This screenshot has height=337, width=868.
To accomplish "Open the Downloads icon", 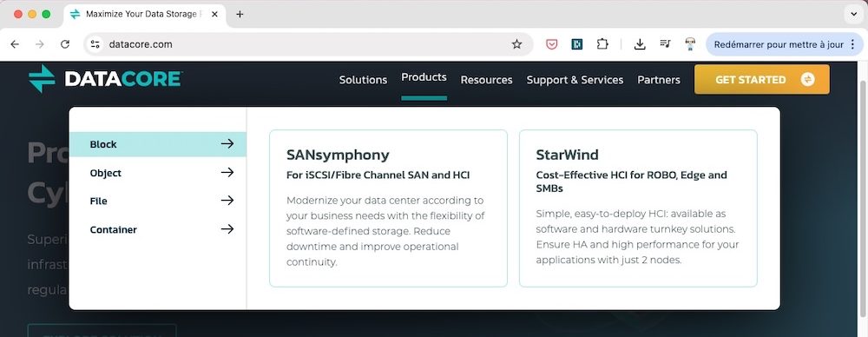I will coord(640,44).
